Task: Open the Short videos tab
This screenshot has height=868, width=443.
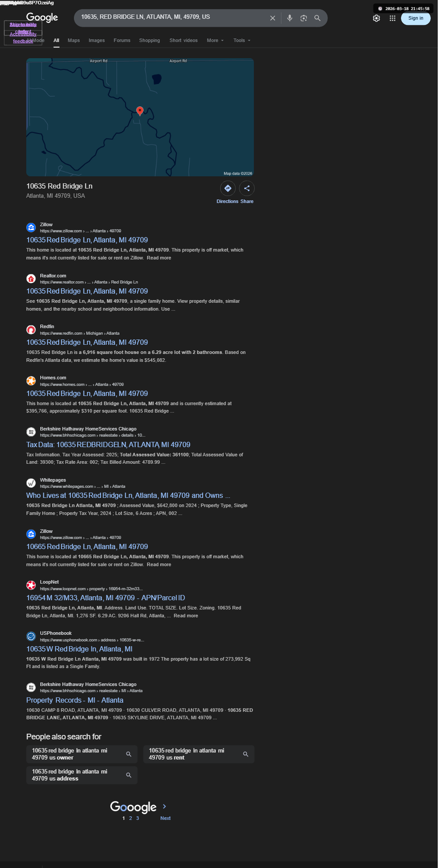Action: [x=183, y=40]
